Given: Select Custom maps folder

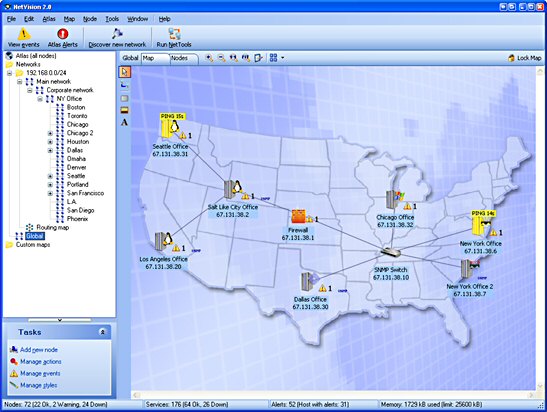Looking at the screenshot, I should [33, 245].
